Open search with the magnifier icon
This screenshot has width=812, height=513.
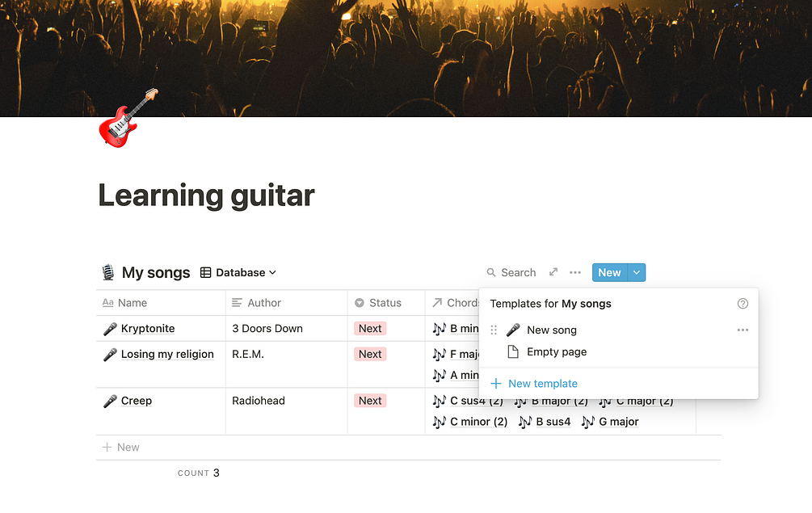click(490, 272)
